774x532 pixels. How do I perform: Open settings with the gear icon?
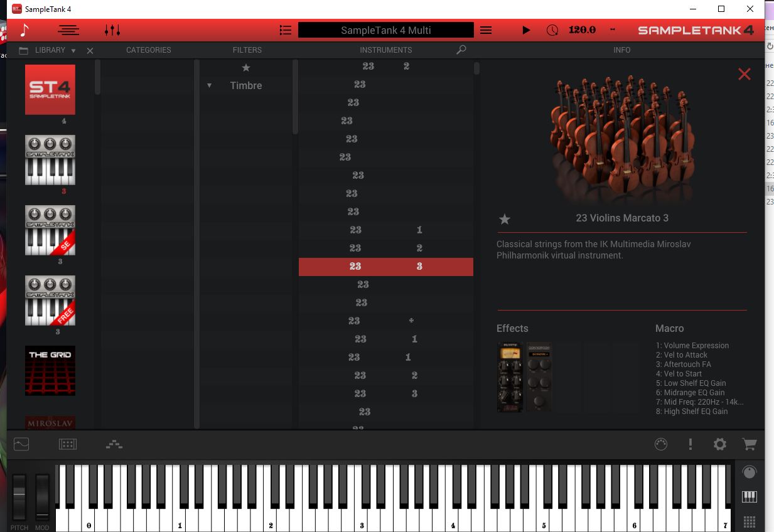(x=720, y=444)
